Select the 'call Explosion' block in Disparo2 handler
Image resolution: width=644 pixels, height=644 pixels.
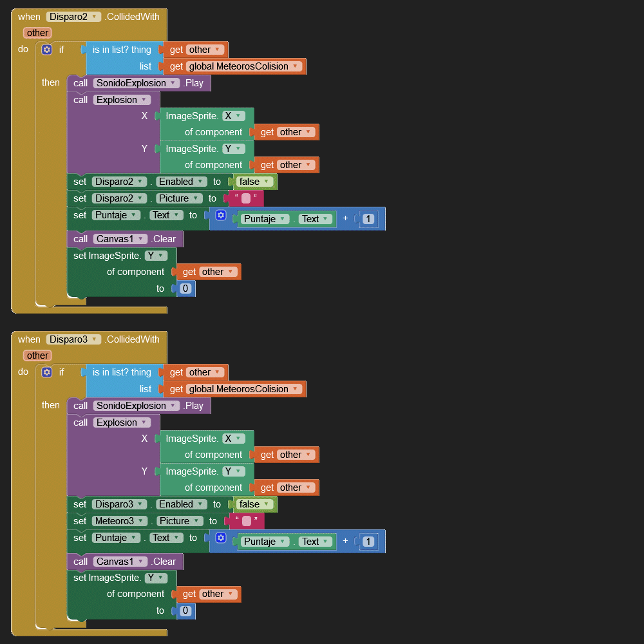pos(80,100)
